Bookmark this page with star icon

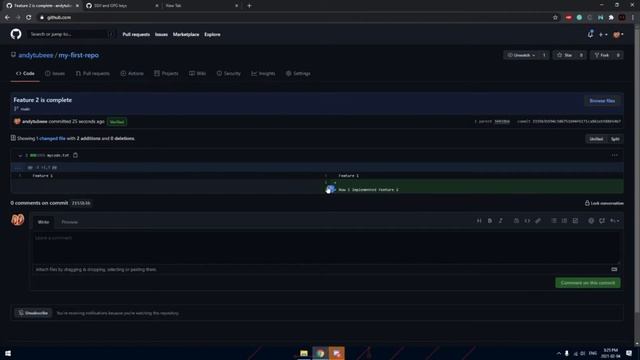pyautogui.click(x=555, y=18)
